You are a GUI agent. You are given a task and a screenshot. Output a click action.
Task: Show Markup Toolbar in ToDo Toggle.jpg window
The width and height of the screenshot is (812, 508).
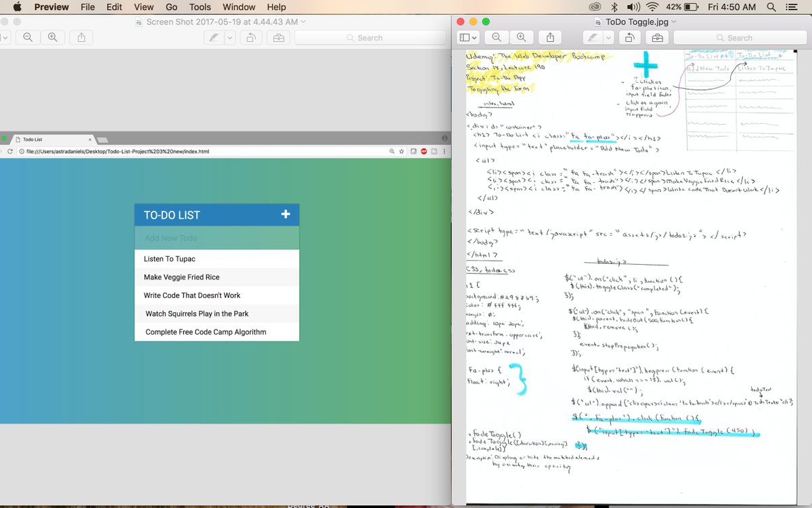click(657, 37)
